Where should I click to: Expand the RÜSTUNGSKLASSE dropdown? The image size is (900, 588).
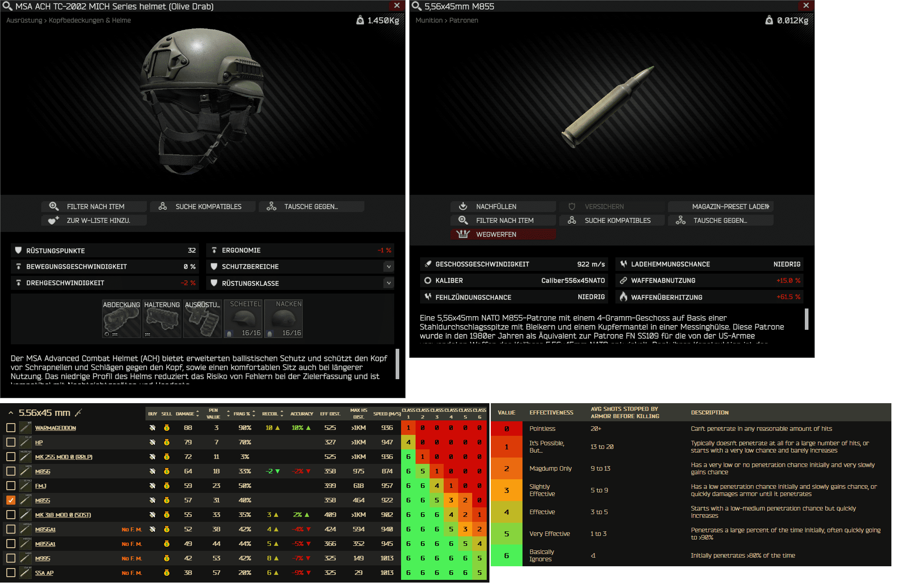point(388,283)
